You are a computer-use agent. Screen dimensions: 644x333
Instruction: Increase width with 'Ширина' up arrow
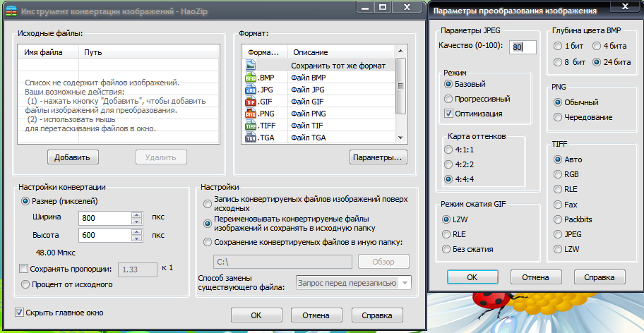point(137,214)
